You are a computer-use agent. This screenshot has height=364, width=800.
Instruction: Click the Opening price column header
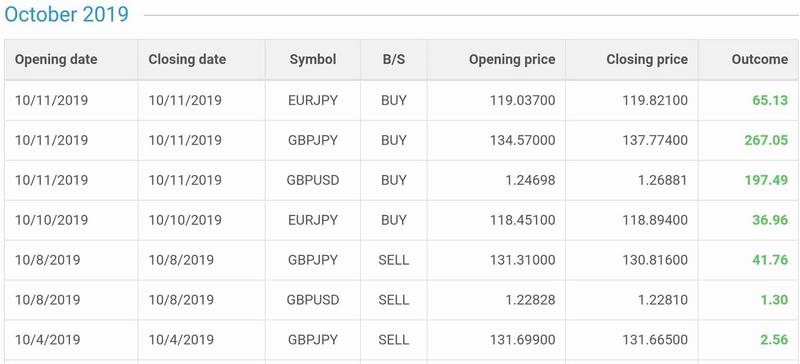[512, 60]
